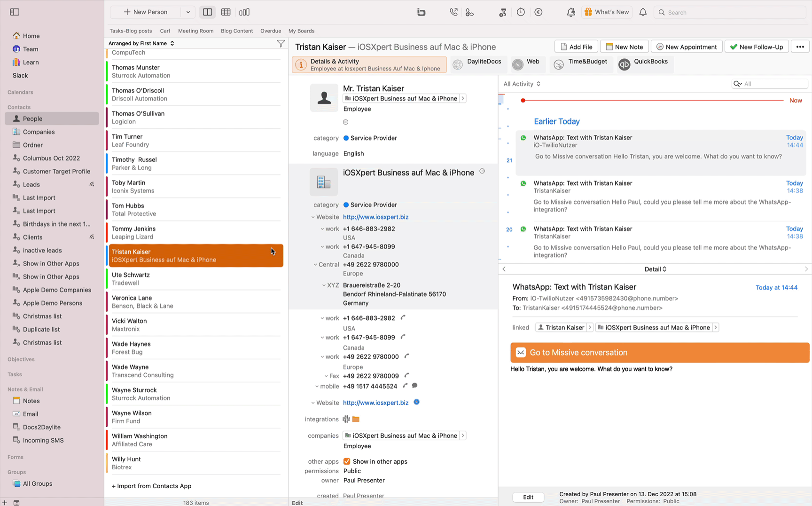This screenshot has height=506, width=812.
Task: Open the New Person dropdown arrow
Action: (188, 12)
